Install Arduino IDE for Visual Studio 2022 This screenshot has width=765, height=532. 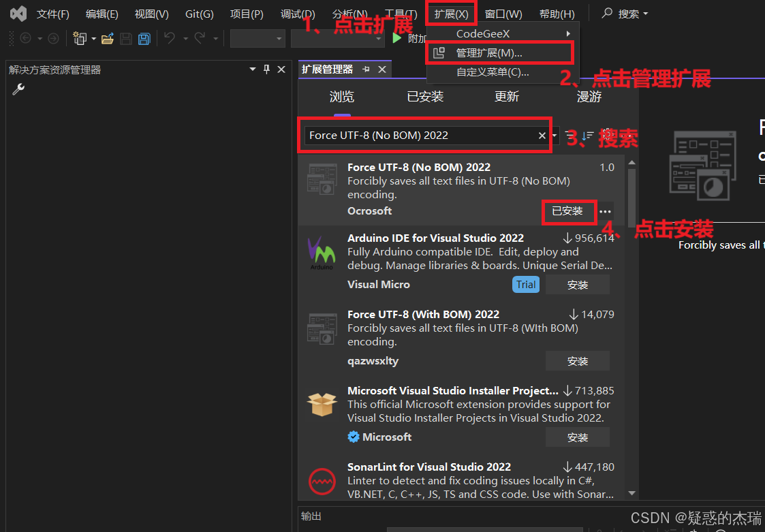[x=578, y=285]
